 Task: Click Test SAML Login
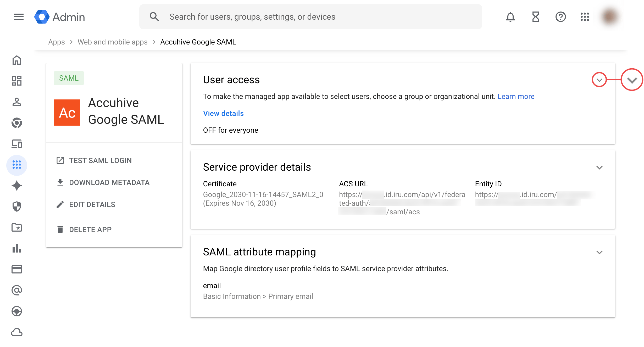[x=94, y=160]
